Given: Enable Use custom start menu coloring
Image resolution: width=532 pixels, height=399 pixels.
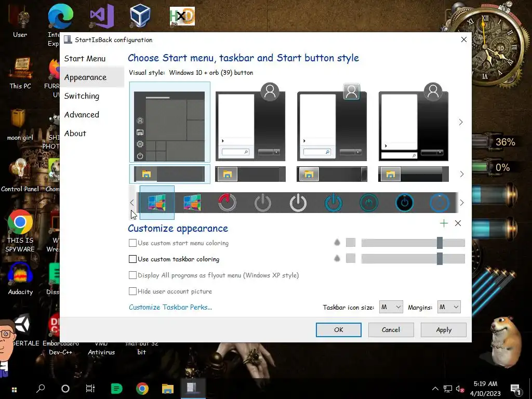Looking at the screenshot, I should pos(132,243).
